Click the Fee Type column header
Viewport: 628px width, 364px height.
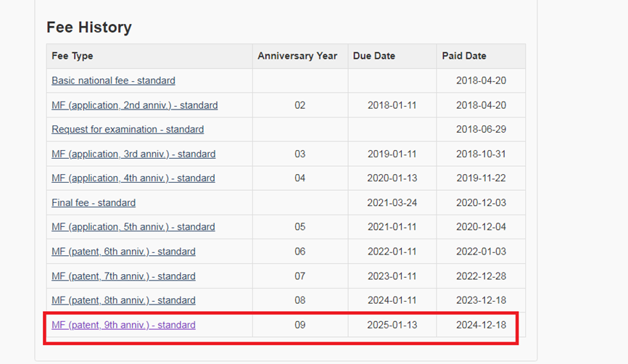tap(73, 56)
